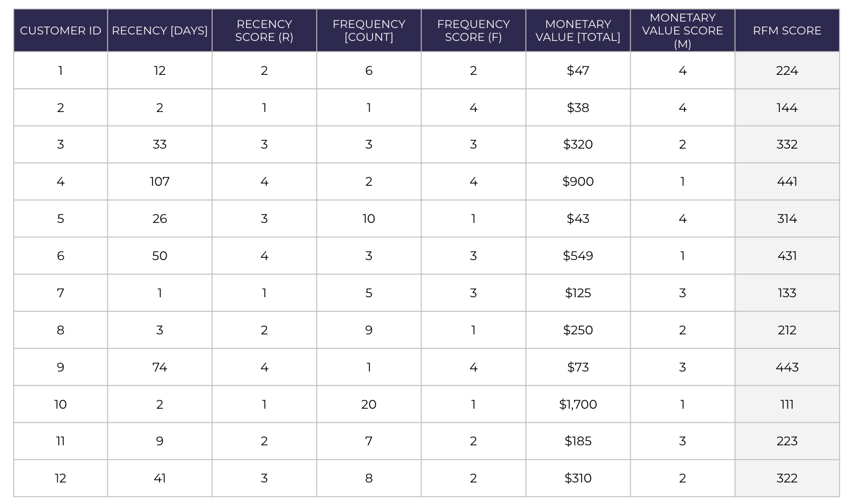857x504 pixels.
Task: Select customer ID 12 cell
Action: (x=60, y=478)
